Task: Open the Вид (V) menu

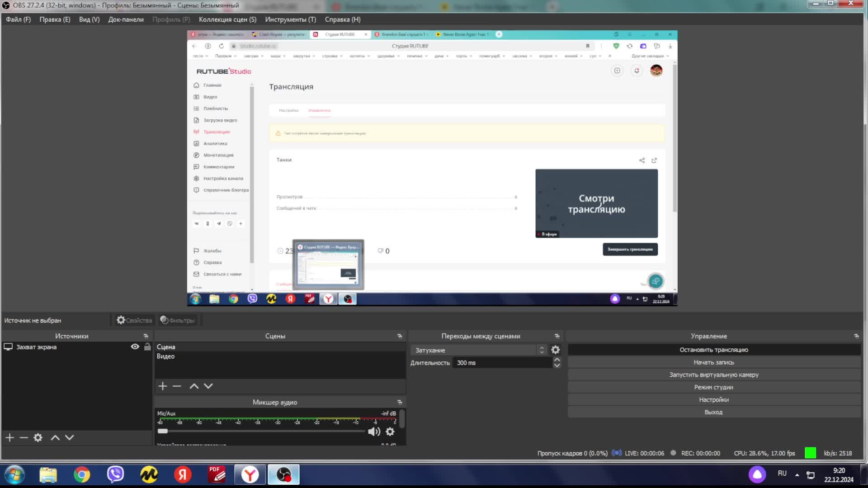Action: pos(89,19)
